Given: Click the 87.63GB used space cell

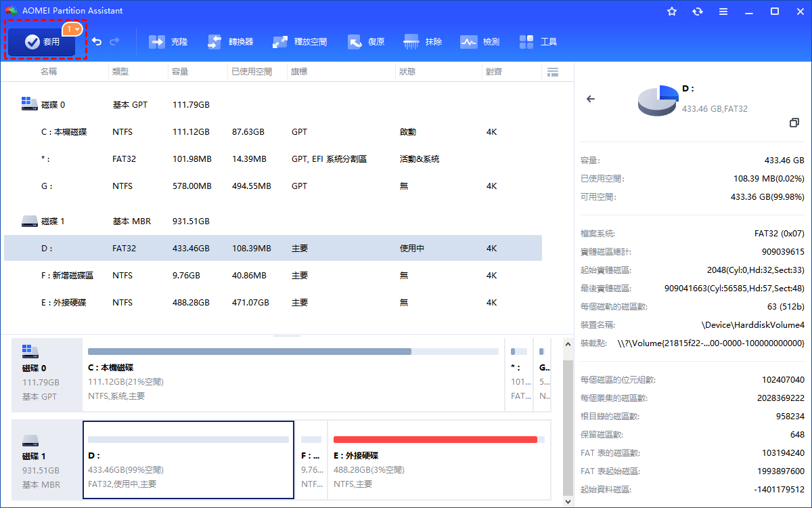Looking at the screenshot, I should [248, 132].
